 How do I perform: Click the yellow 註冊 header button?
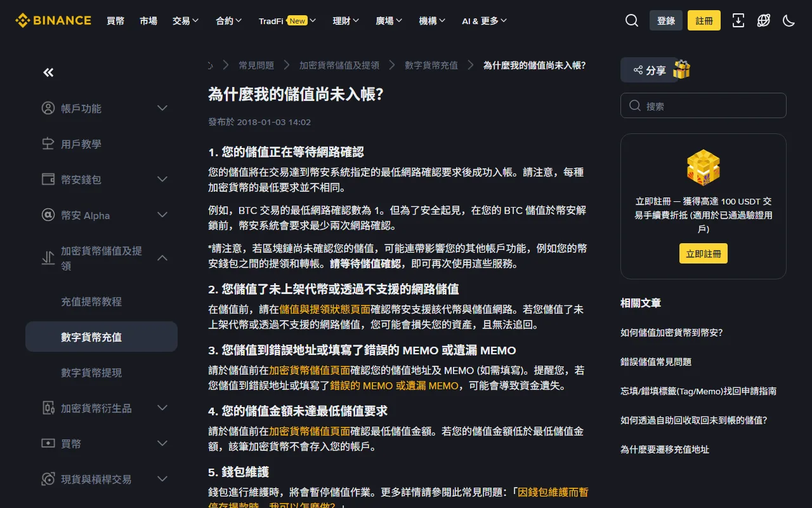704,20
